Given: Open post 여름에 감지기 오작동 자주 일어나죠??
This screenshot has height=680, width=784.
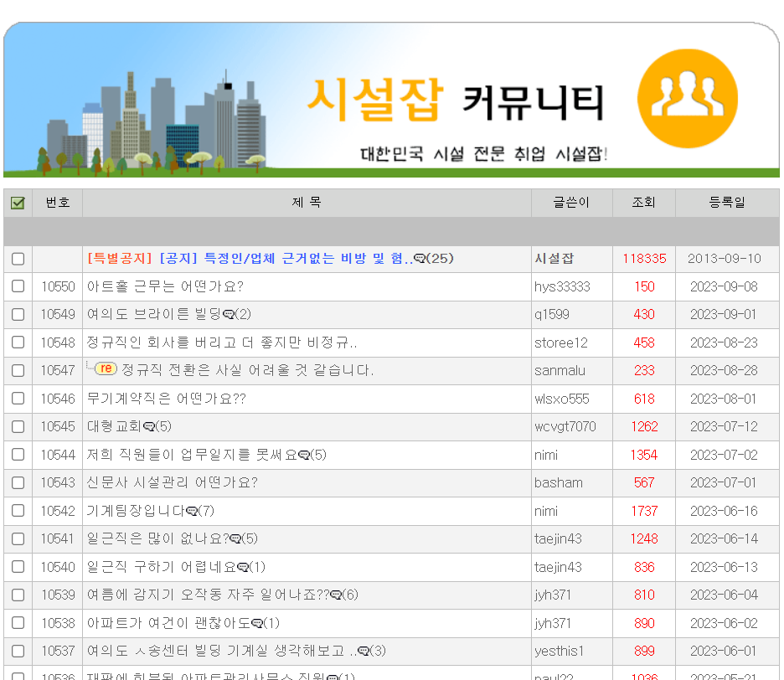Looking at the screenshot, I should coord(208,595).
